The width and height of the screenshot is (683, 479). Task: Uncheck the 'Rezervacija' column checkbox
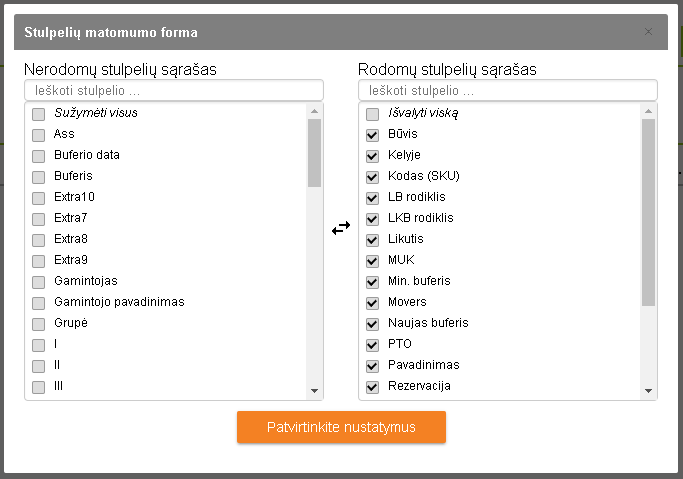pyautogui.click(x=373, y=387)
